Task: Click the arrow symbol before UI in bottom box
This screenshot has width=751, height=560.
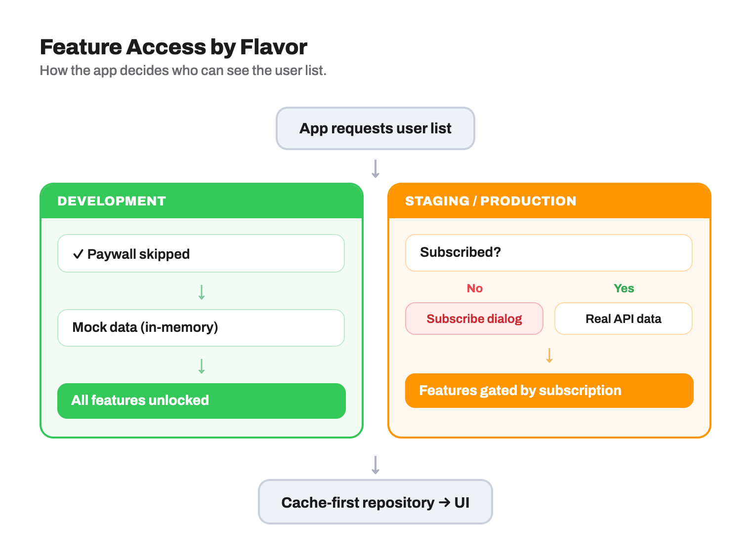Action: tap(445, 502)
